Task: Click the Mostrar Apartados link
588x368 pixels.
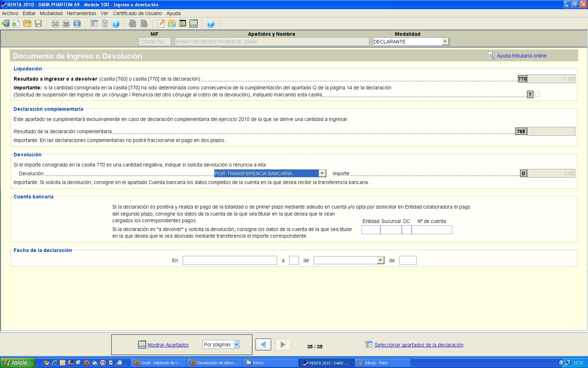Action: pos(168,345)
